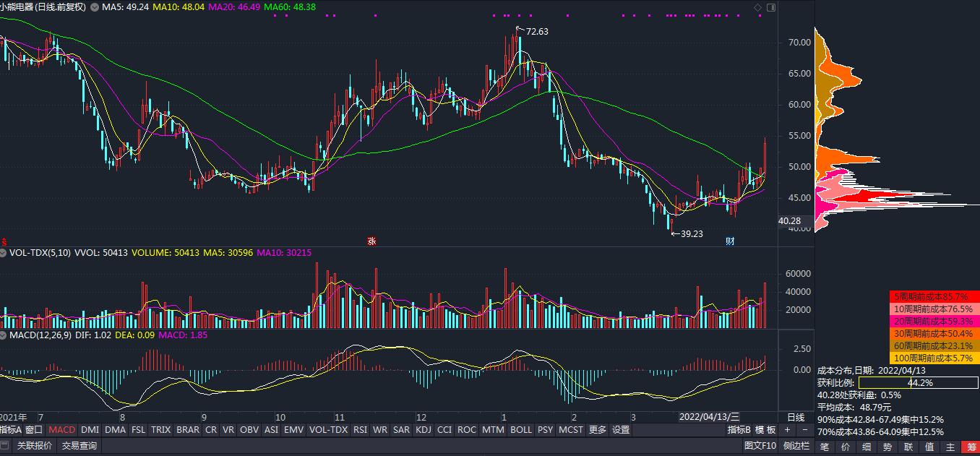Toggle the 侧边栏 sidebar
Screen dimensions: 980x456
click(x=796, y=447)
